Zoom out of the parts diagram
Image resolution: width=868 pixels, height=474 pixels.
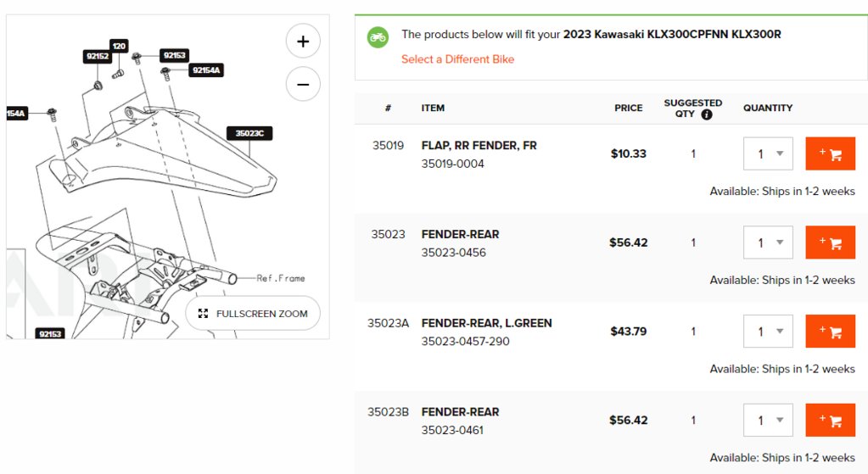click(x=303, y=84)
